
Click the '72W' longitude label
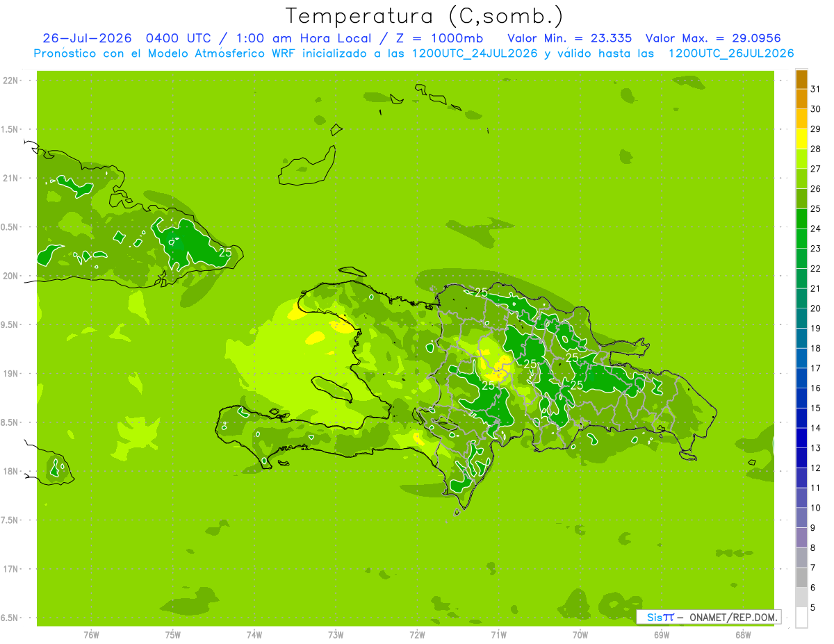(x=417, y=634)
